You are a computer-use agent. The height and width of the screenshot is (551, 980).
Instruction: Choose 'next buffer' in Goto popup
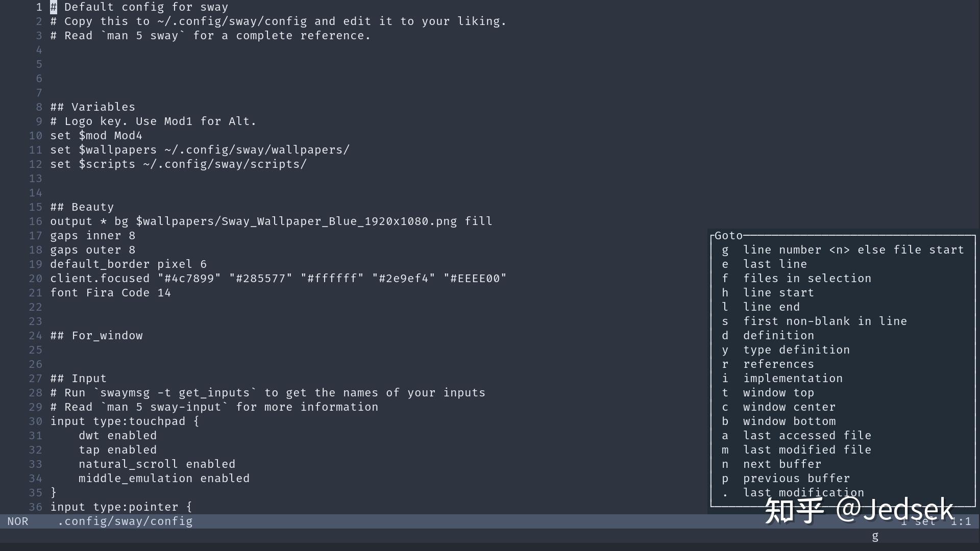pyautogui.click(x=781, y=464)
